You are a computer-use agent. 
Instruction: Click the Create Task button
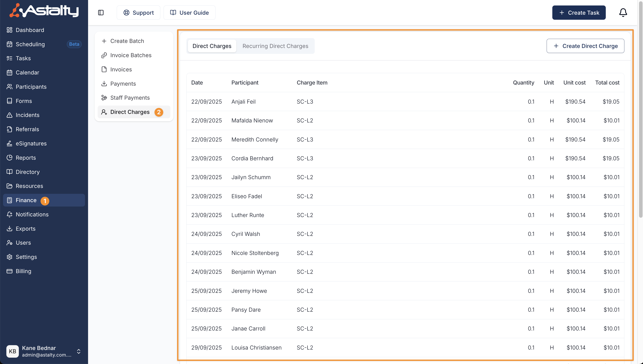click(579, 12)
